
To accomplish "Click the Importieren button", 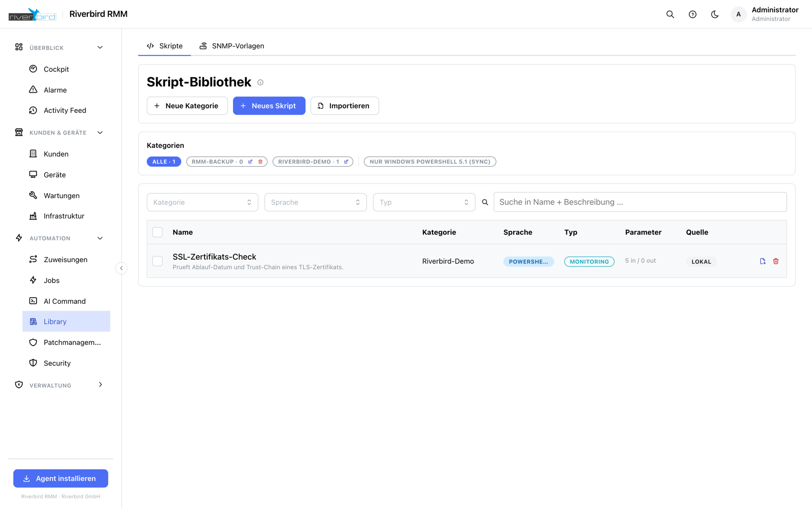I will click(345, 106).
